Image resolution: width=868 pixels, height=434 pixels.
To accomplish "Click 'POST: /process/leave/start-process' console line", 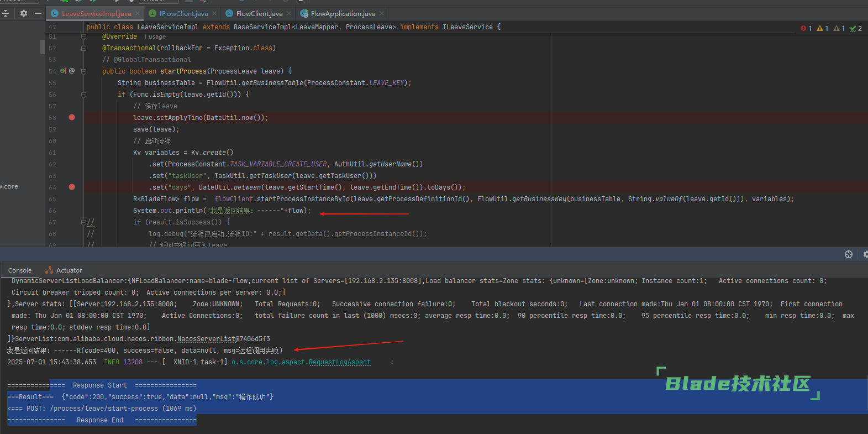I will click(x=102, y=409).
